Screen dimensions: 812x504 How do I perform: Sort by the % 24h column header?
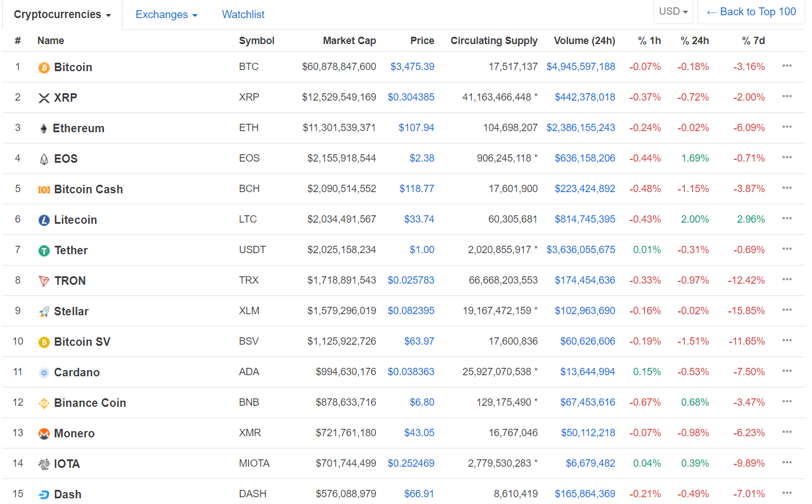point(694,41)
